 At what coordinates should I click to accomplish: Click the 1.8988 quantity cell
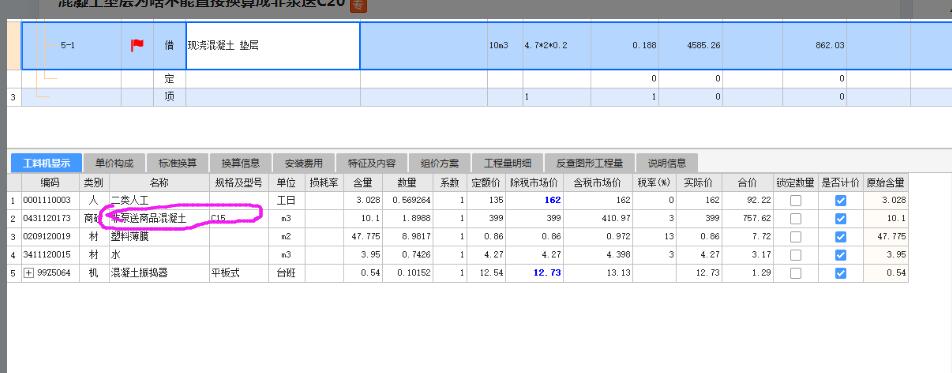pos(407,218)
